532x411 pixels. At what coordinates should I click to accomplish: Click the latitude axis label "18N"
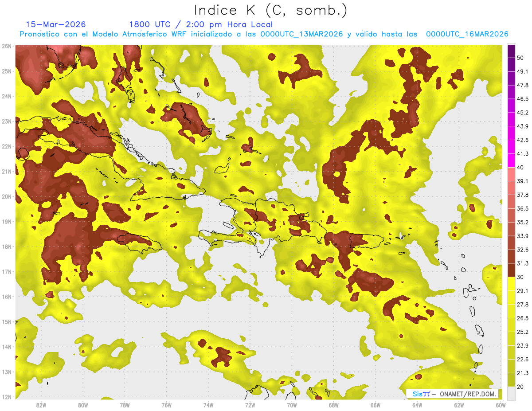(6, 247)
